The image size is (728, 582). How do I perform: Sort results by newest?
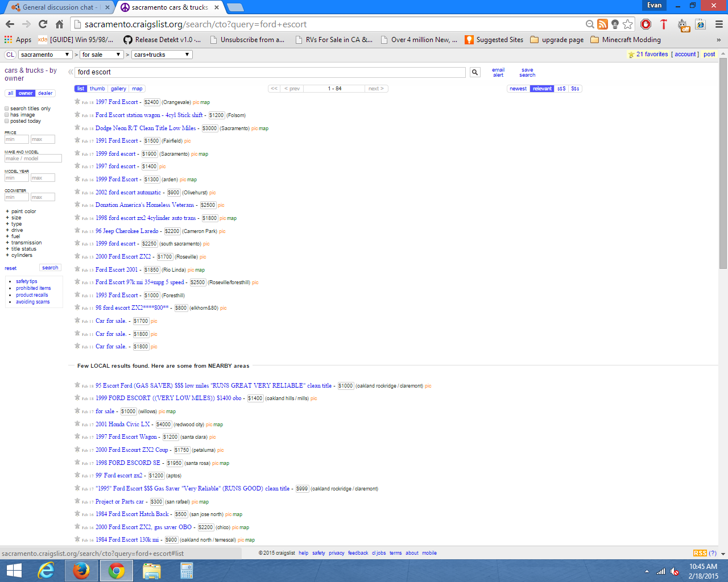518,89
